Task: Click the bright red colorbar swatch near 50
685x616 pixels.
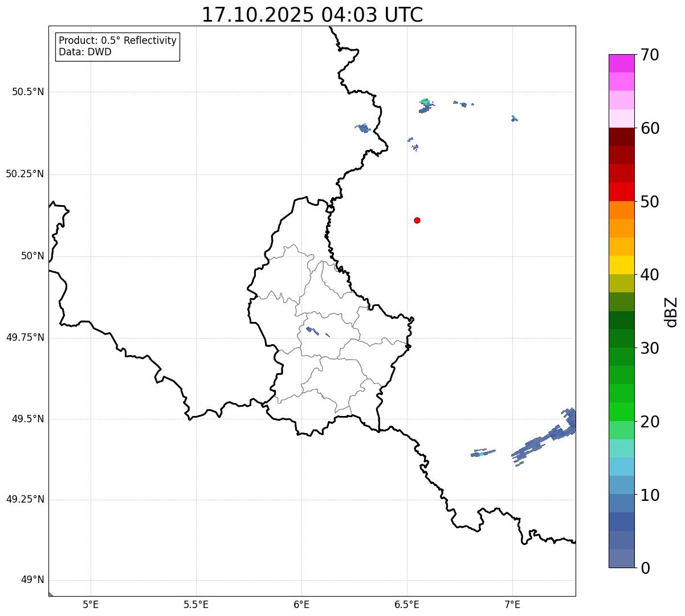Action: click(621, 192)
